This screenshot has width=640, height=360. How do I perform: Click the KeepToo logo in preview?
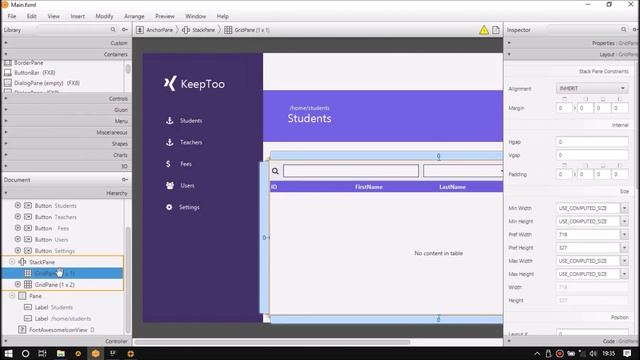click(x=194, y=84)
